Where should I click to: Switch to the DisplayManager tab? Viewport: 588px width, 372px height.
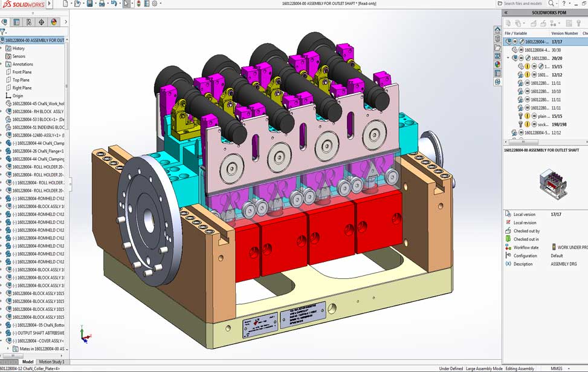pyautogui.click(x=54, y=22)
